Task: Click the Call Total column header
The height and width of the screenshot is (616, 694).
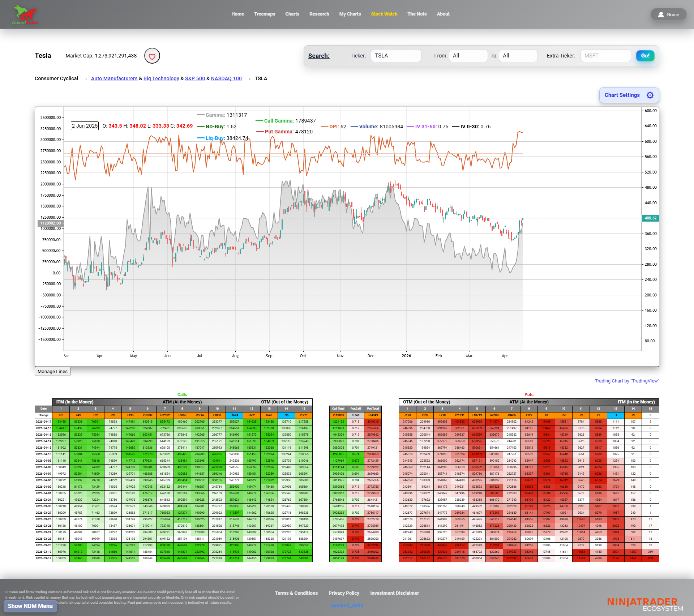Action: 338,408
